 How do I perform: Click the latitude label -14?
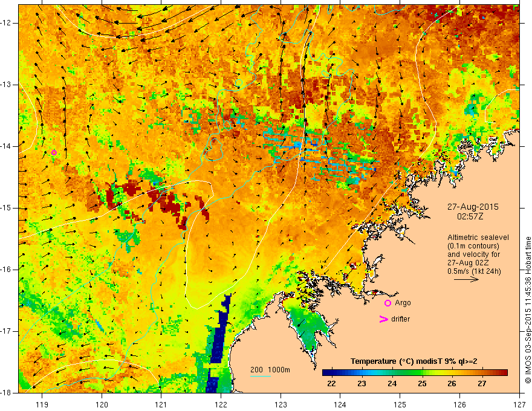pos(7,146)
